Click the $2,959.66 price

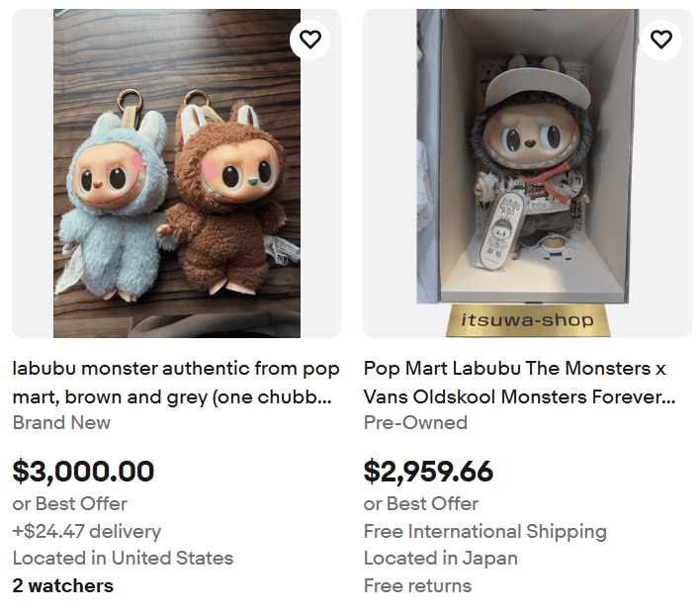click(x=428, y=471)
